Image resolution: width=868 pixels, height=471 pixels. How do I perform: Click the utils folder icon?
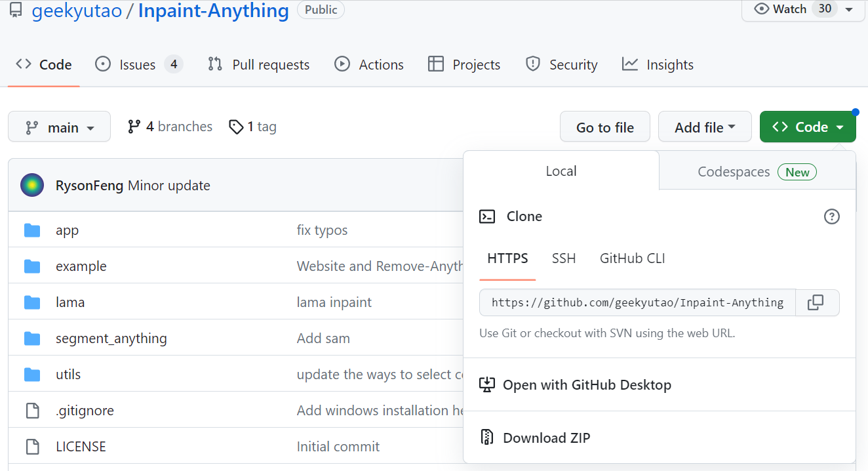[x=32, y=375]
